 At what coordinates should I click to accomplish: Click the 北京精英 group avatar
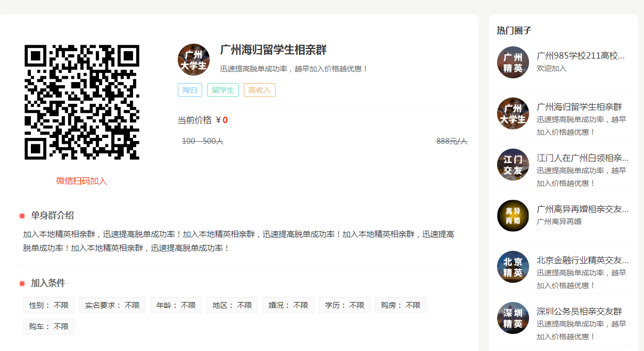[x=513, y=267]
